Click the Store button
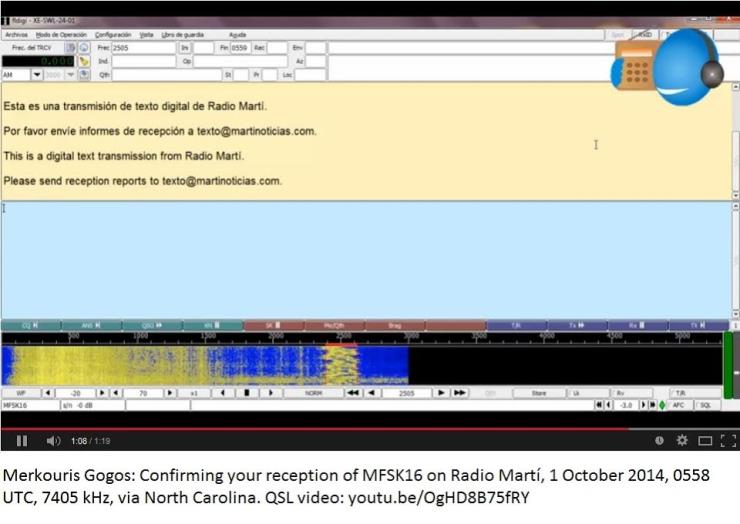Viewport: 740px width, 524px height. pos(539,393)
